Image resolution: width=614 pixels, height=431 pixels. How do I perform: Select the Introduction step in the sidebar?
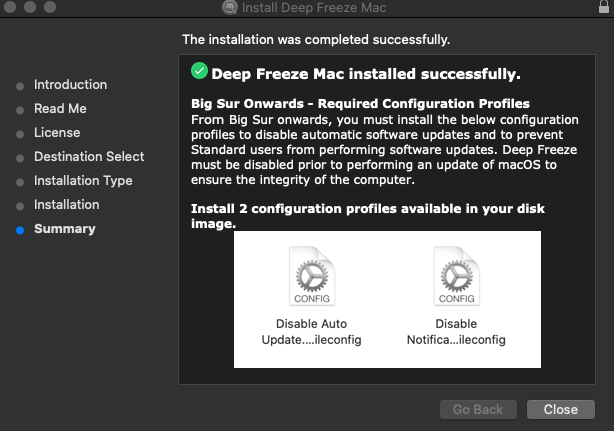pos(70,85)
